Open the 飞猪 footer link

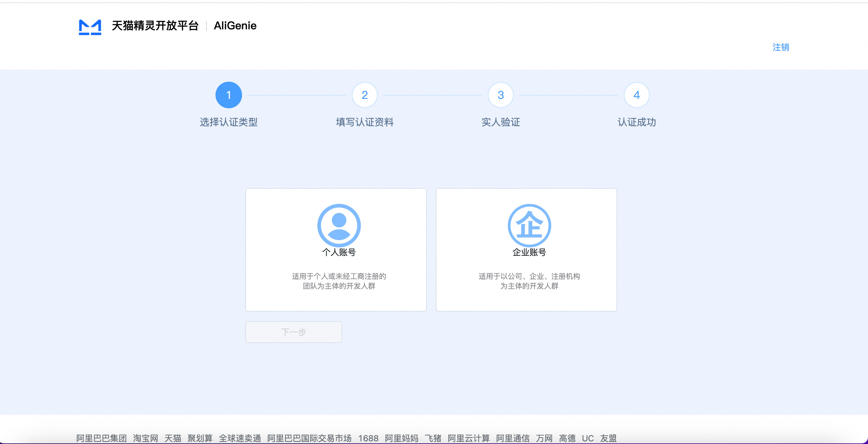pyautogui.click(x=433, y=438)
